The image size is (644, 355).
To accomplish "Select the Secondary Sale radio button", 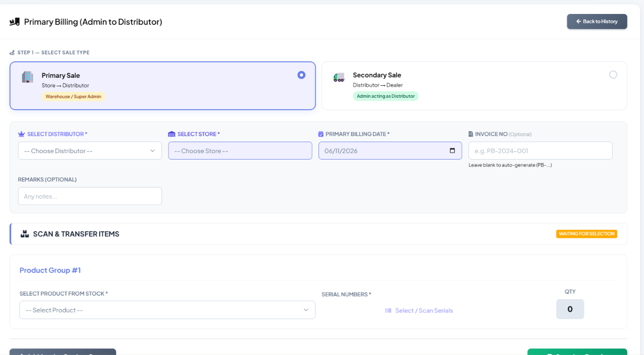I will [x=613, y=74].
